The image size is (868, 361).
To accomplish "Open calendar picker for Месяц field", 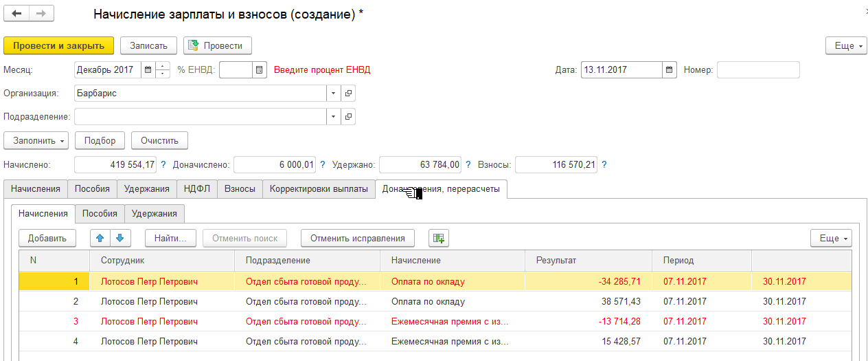I will coord(148,69).
